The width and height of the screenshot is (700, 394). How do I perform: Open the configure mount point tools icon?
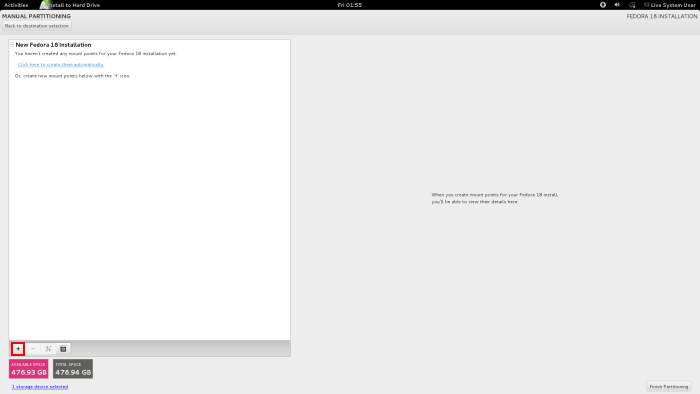point(48,349)
